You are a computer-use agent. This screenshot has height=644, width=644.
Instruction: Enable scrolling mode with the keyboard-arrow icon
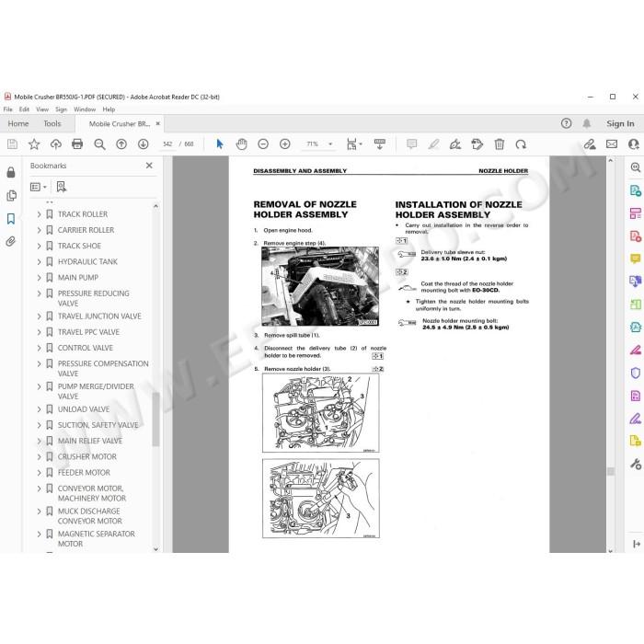tap(379, 144)
